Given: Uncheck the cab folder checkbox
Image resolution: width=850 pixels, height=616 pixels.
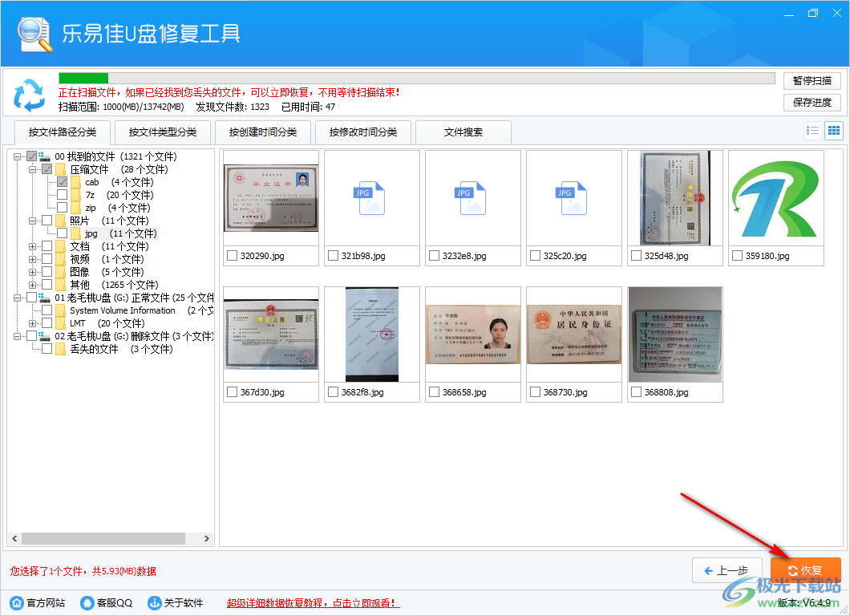Looking at the screenshot, I should pyautogui.click(x=62, y=181).
